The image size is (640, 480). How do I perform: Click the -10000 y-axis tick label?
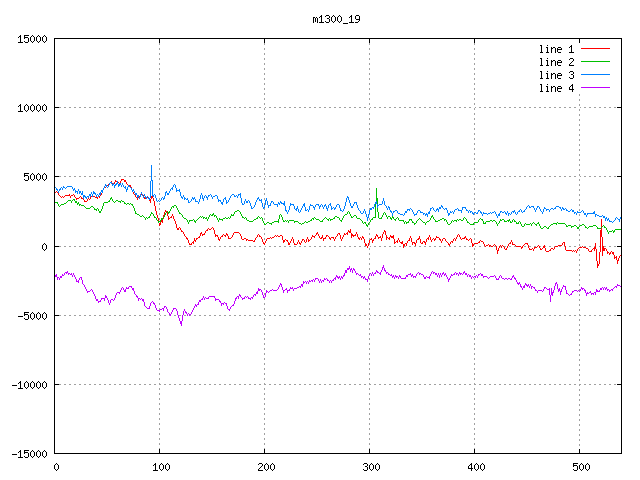(x=28, y=385)
